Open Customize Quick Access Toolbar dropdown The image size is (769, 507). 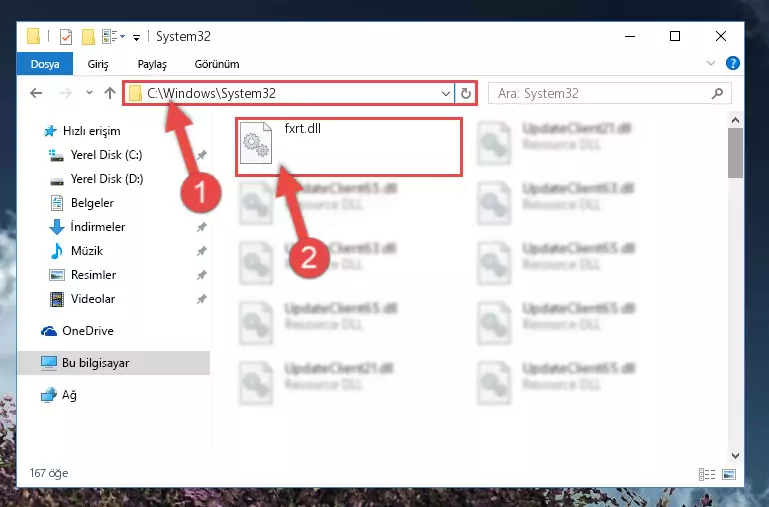(136, 37)
